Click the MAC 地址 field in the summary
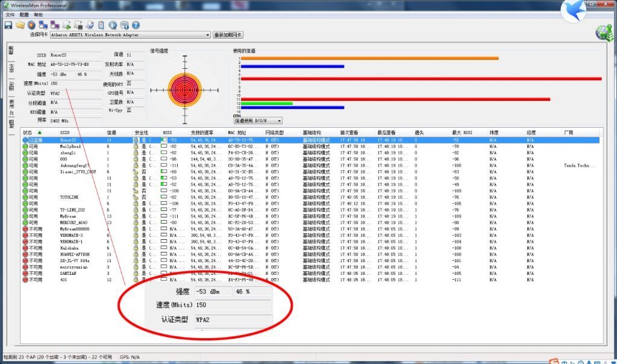617x364 pixels. click(x=75, y=64)
